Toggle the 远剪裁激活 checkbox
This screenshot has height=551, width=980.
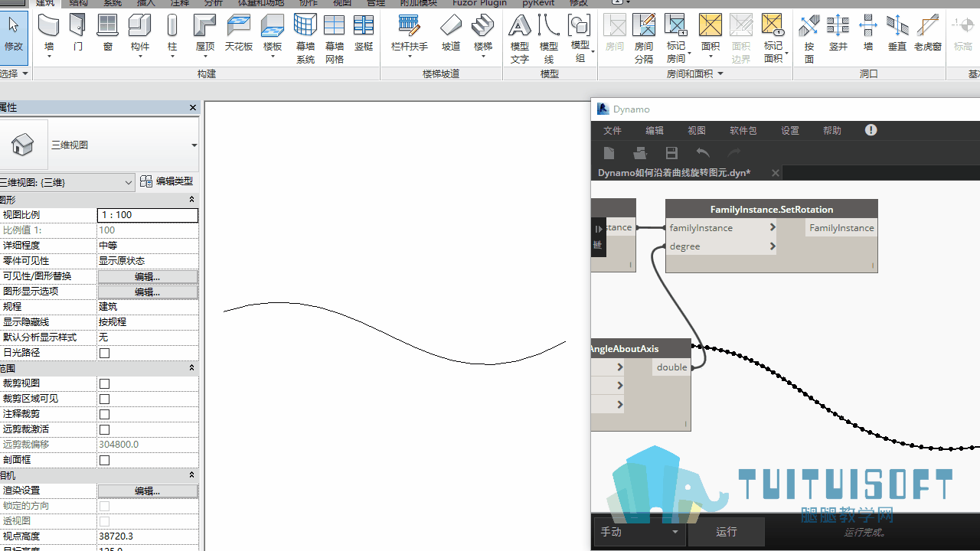tap(105, 429)
